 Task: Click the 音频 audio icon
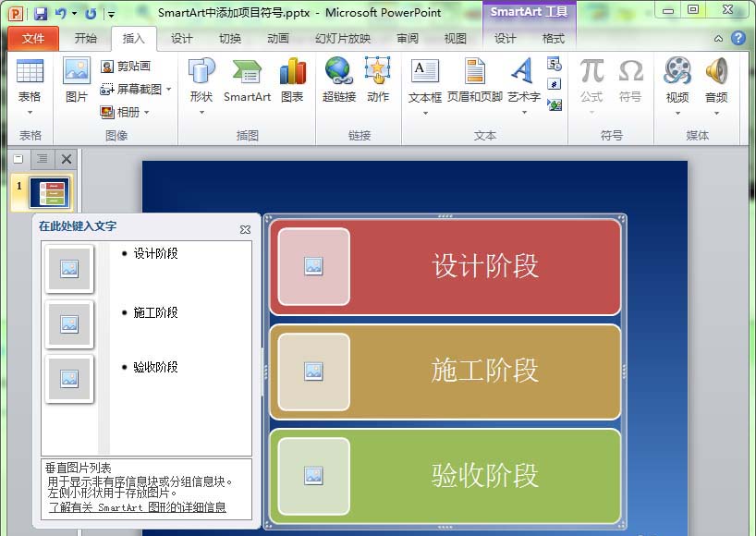[x=716, y=71]
